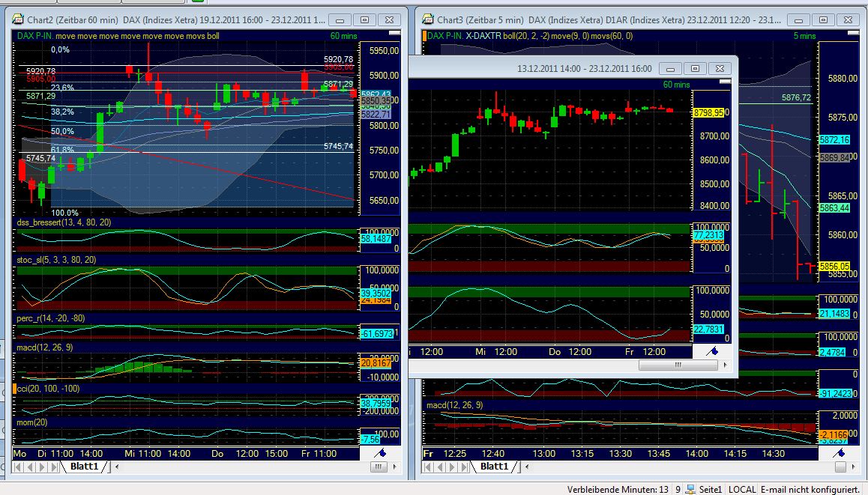Click the orange -2,1166 macd value in Chart3
The height and width of the screenshot is (495, 868).
coord(833,434)
